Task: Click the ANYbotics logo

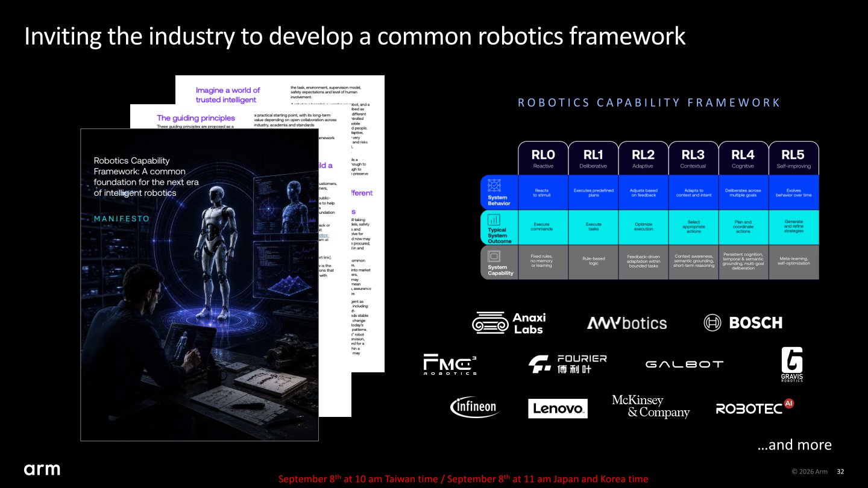Action: click(x=627, y=323)
